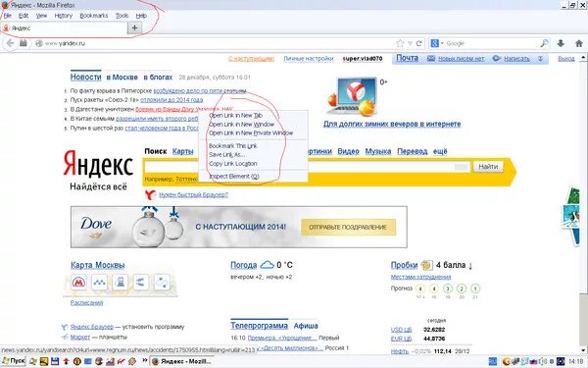Open the Видео service link
588x368 pixels.
(x=348, y=151)
